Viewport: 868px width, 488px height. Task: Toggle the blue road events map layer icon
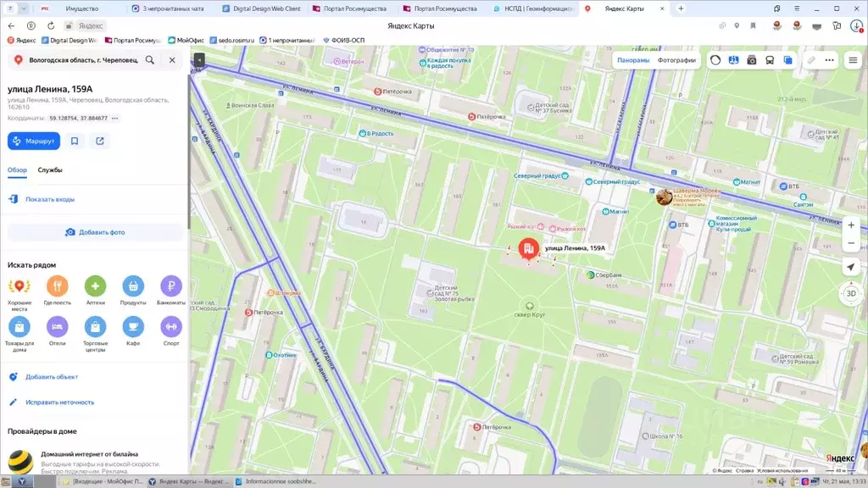[733, 60]
